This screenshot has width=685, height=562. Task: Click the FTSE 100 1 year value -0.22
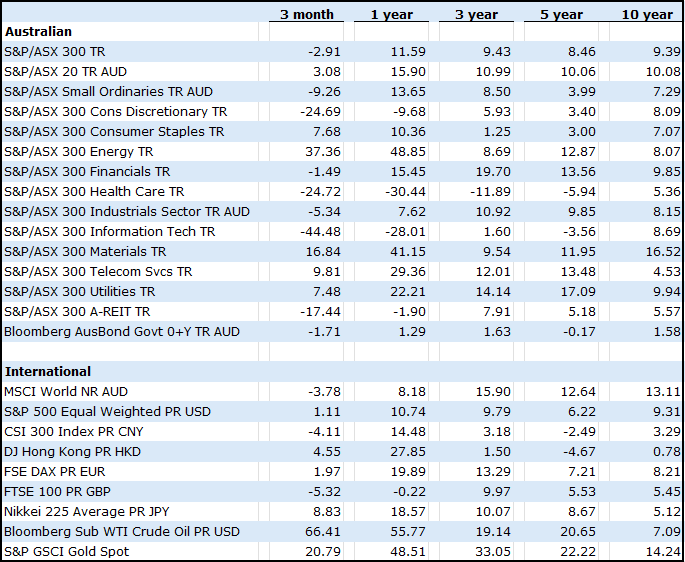point(410,492)
